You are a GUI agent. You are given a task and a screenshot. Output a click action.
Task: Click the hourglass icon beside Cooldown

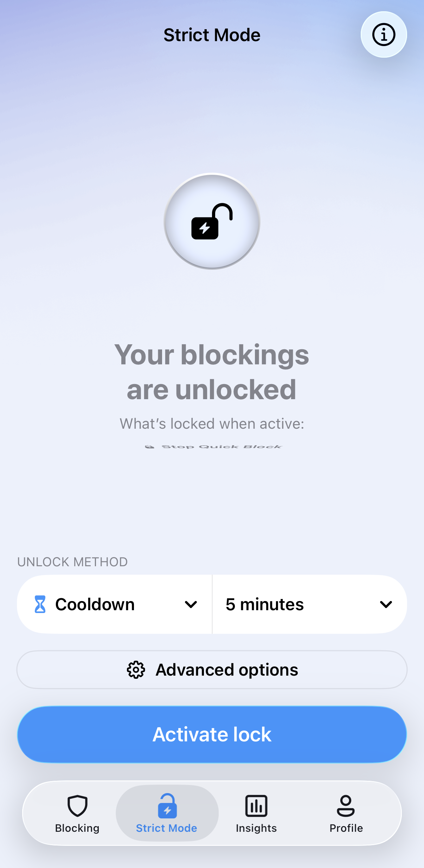(40, 604)
